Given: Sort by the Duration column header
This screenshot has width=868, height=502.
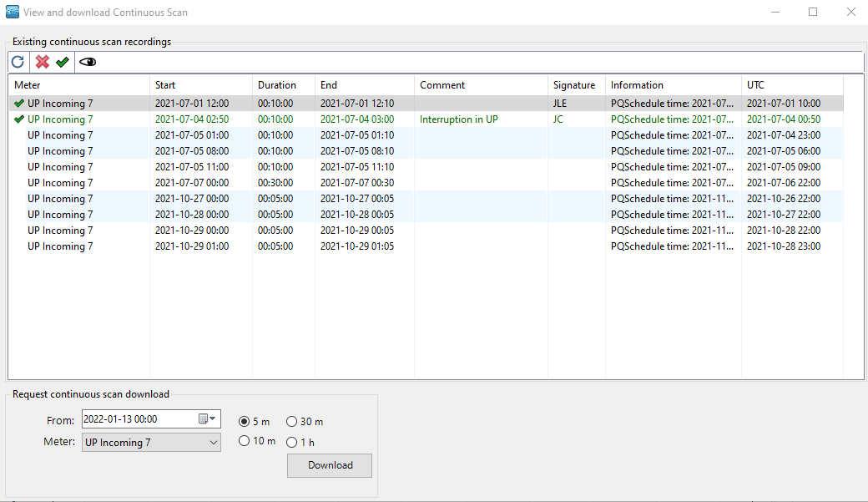Looking at the screenshot, I should (284, 84).
